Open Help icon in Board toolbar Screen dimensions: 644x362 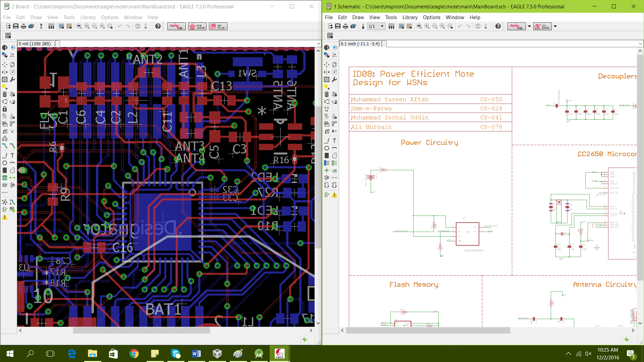pos(158,26)
